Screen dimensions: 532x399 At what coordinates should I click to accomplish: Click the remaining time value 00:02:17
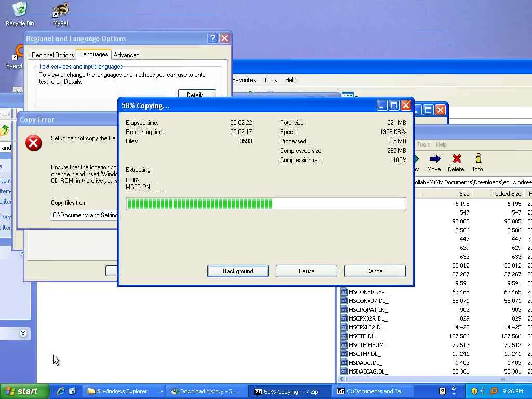241,131
